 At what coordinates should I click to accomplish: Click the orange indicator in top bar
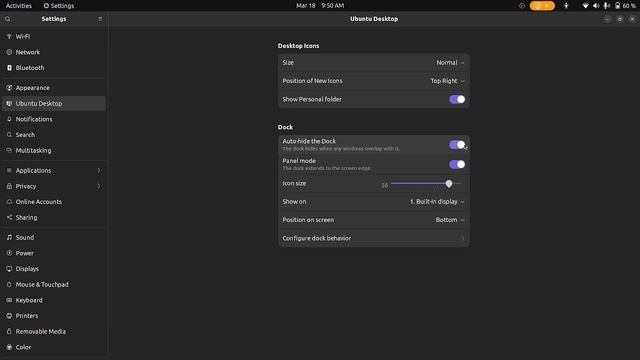pyautogui.click(x=542, y=6)
